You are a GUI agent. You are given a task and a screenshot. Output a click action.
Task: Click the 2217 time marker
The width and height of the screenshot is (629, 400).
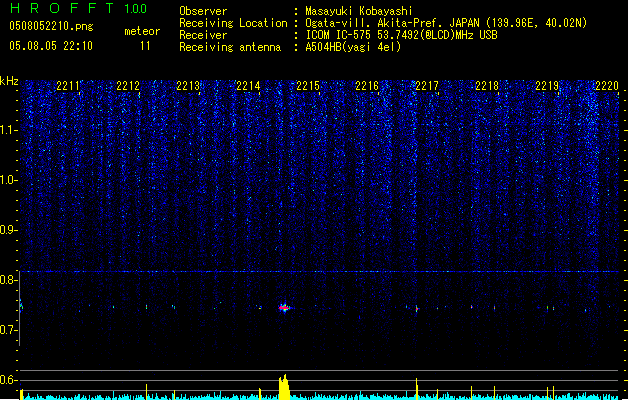(427, 86)
